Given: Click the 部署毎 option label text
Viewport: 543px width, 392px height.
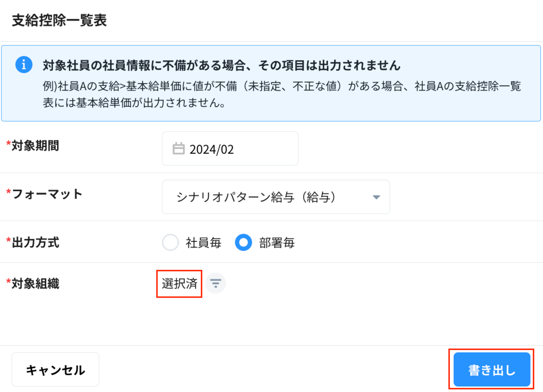Looking at the screenshot, I should coord(277,243).
